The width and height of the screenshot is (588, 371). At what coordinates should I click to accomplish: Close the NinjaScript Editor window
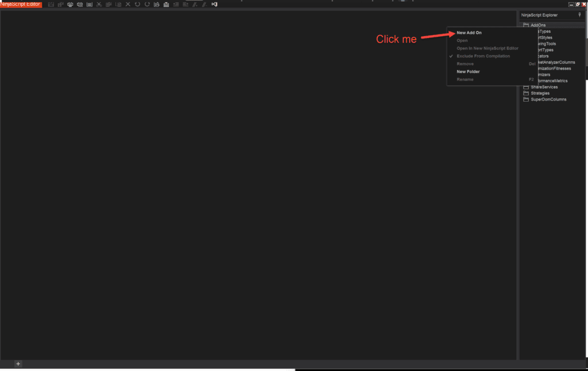click(584, 5)
